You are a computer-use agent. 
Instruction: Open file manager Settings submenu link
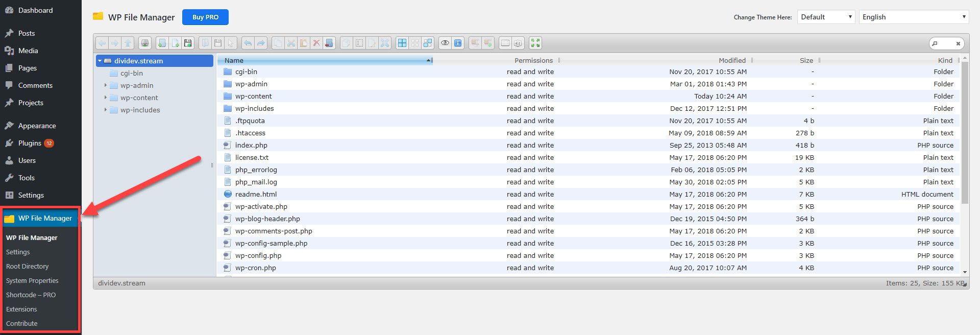18,252
